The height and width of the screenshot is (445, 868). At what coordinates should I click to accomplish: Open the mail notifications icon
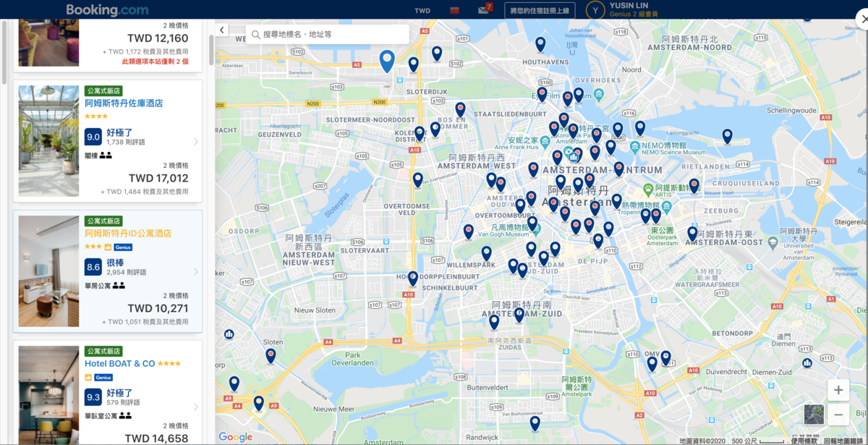pos(484,10)
